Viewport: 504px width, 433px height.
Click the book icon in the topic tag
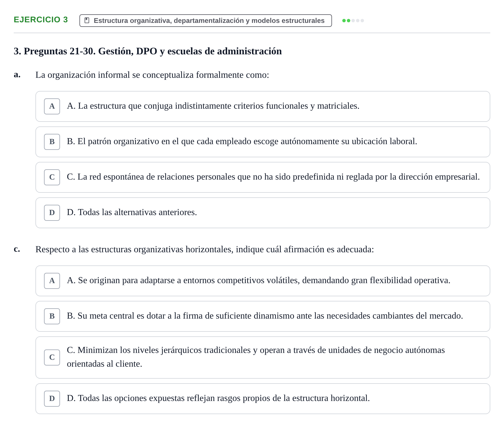click(87, 21)
